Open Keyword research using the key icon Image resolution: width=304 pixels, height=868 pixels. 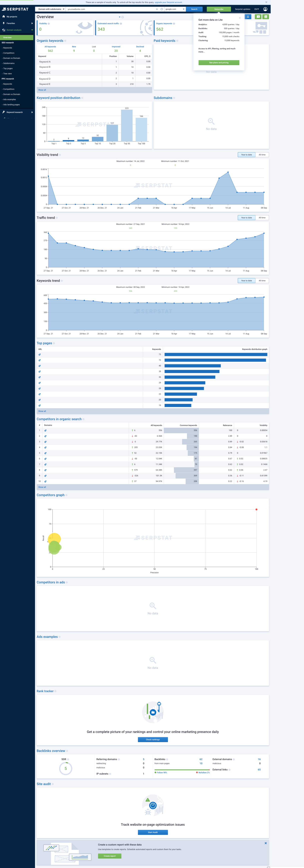click(x=3, y=112)
